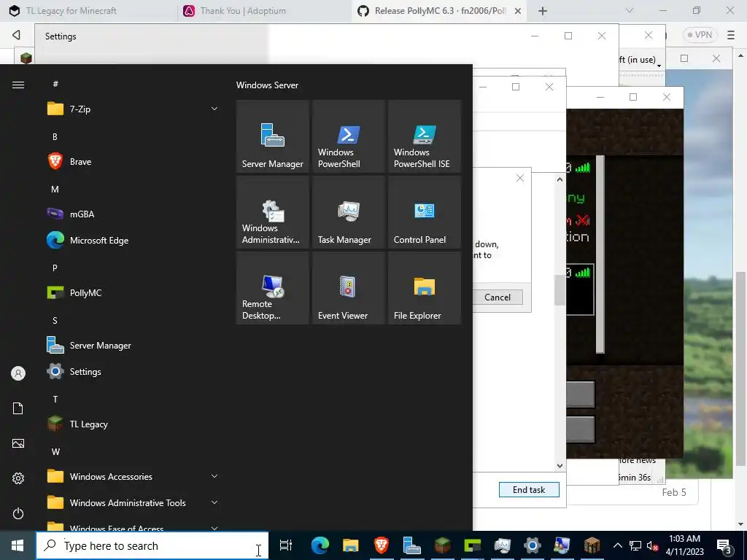Open File Explorer on the taskbar
Image resolution: width=747 pixels, height=560 pixels.
pyautogui.click(x=351, y=545)
